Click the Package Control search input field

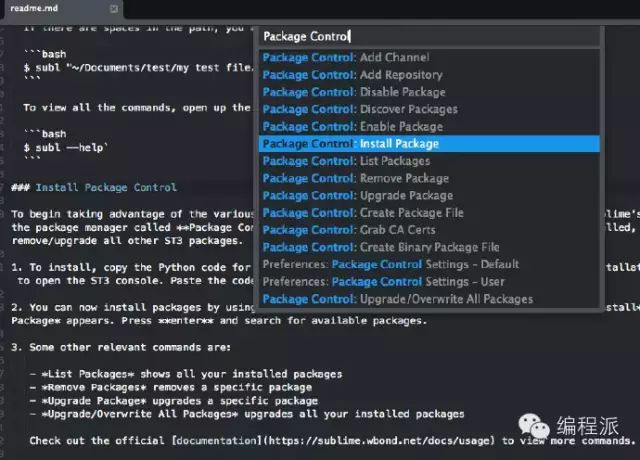click(x=429, y=37)
